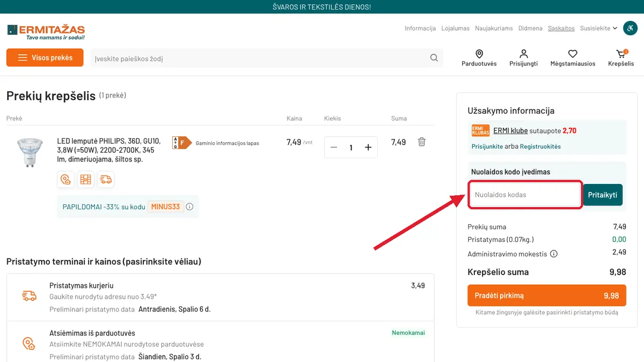The width and height of the screenshot is (644, 362).
Task: Click the courier truck availability icon under product
Action: [106, 180]
